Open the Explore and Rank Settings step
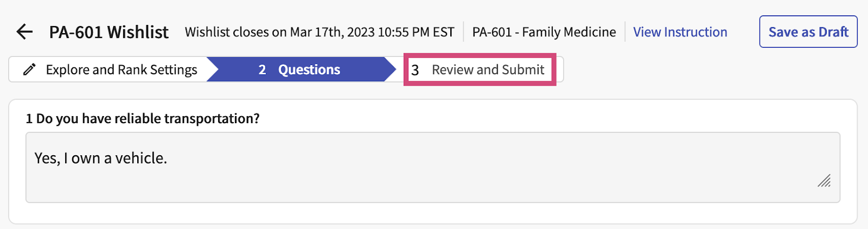This screenshot has width=868, height=229. click(121, 69)
